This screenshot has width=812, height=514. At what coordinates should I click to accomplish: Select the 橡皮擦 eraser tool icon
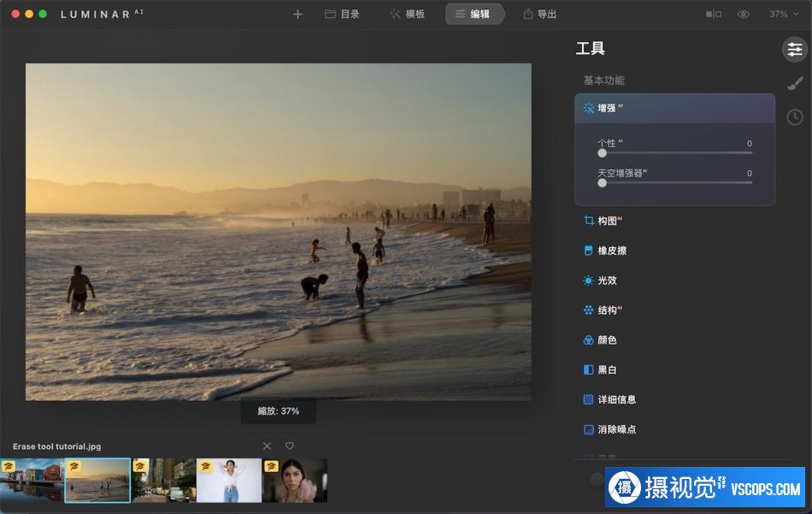click(x=588, y=251)
